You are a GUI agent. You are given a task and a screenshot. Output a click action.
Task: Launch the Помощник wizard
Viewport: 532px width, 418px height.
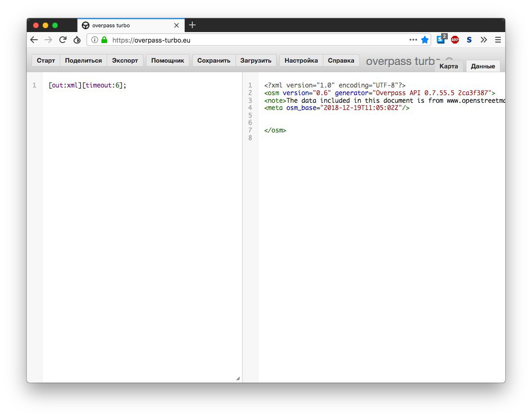(167, 60)
